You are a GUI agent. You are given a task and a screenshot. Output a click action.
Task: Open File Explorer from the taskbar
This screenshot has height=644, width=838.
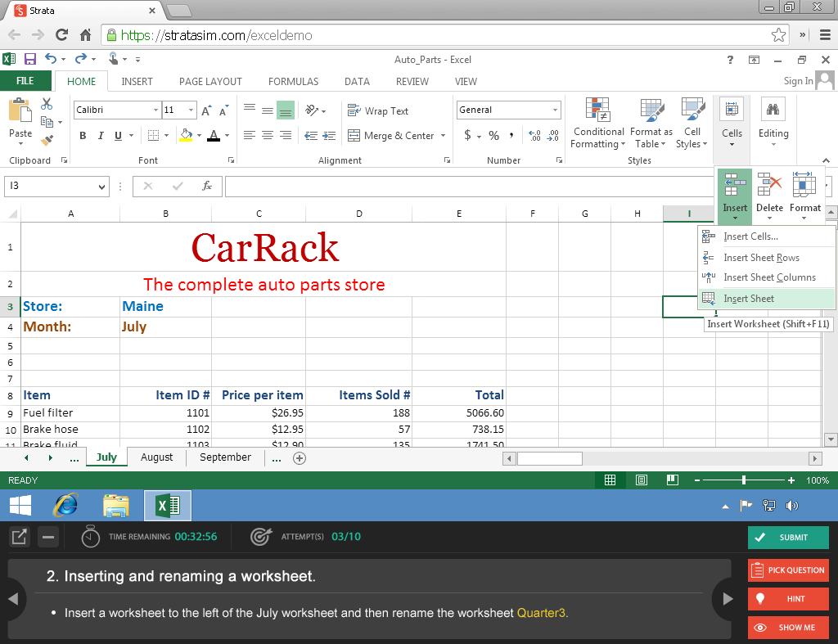tap(116, 505)
